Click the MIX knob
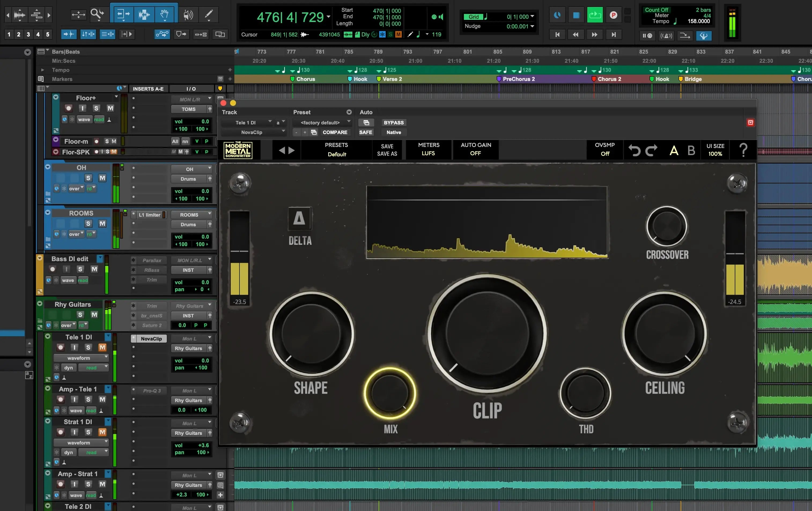The height and width of the screenshot is (511, 812). coord(390,393)
